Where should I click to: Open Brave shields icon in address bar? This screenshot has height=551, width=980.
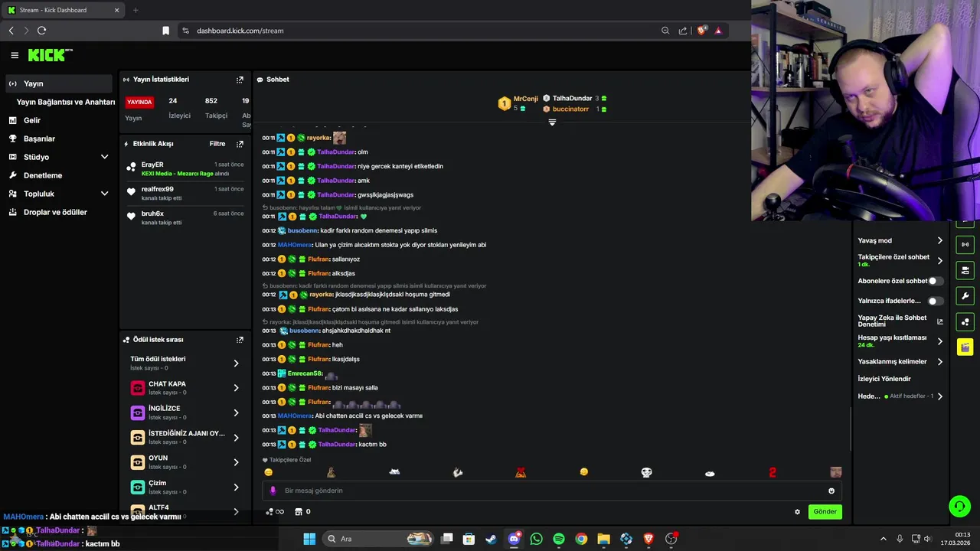click(701, 31)
